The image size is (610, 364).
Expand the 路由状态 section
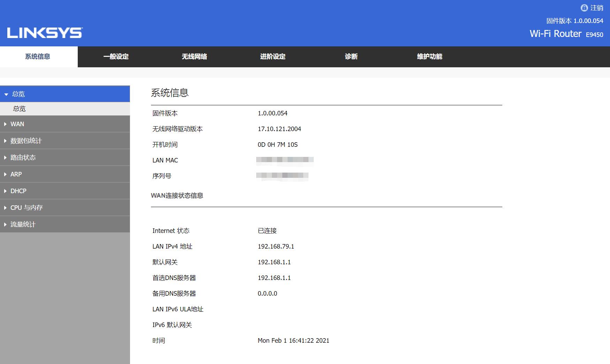coord(23,157)
